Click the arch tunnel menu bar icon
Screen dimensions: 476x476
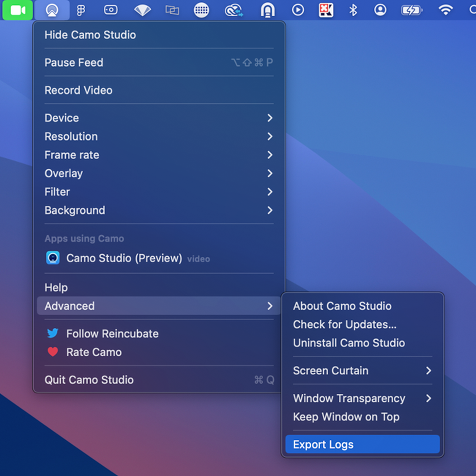pyautogui.click(x=268, y=10)
